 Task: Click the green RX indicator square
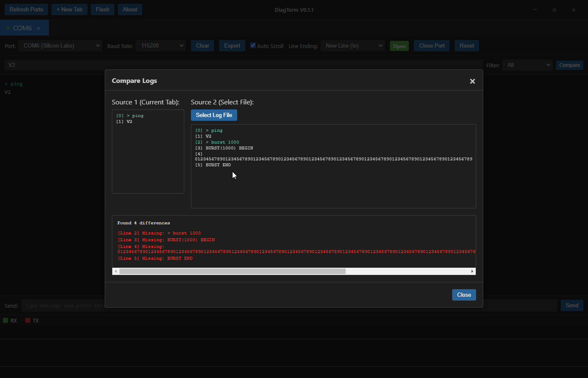coord(5,320)
